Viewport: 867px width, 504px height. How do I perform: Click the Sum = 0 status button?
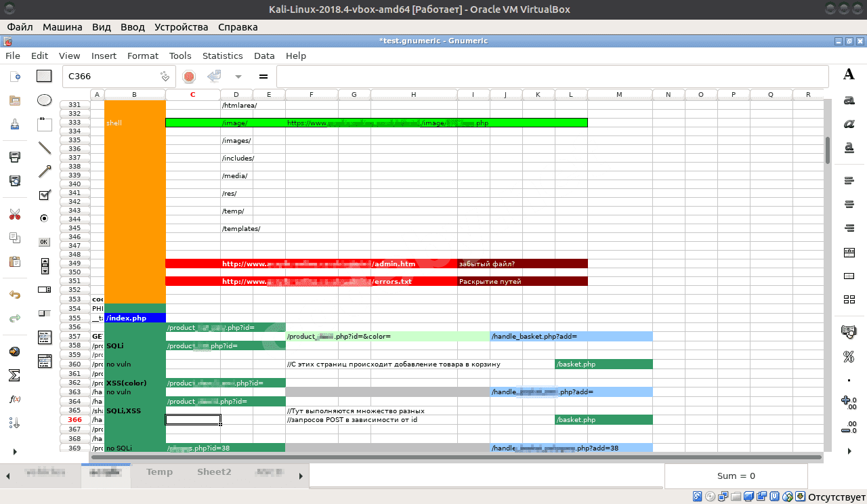tap(736, 476)
